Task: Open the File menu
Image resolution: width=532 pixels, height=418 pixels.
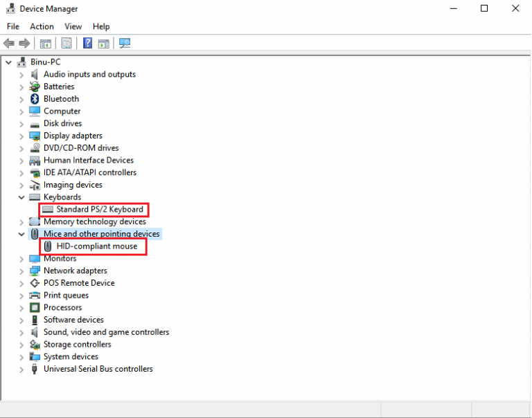Action: coord(13,26)
